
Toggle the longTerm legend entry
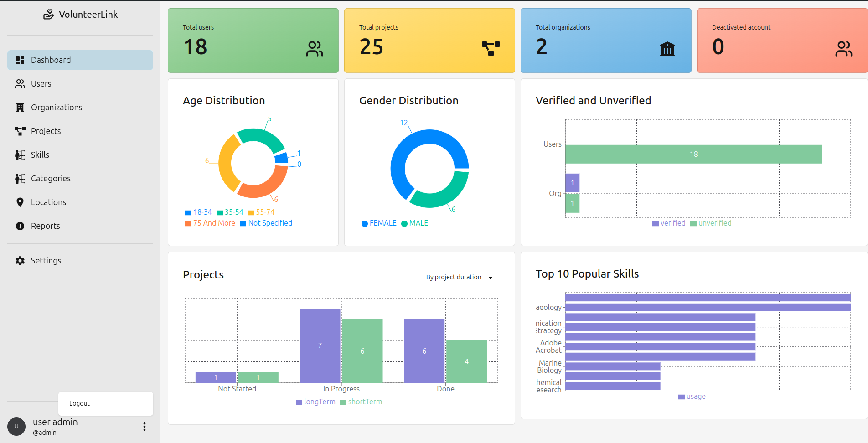[x=315, y=402]
